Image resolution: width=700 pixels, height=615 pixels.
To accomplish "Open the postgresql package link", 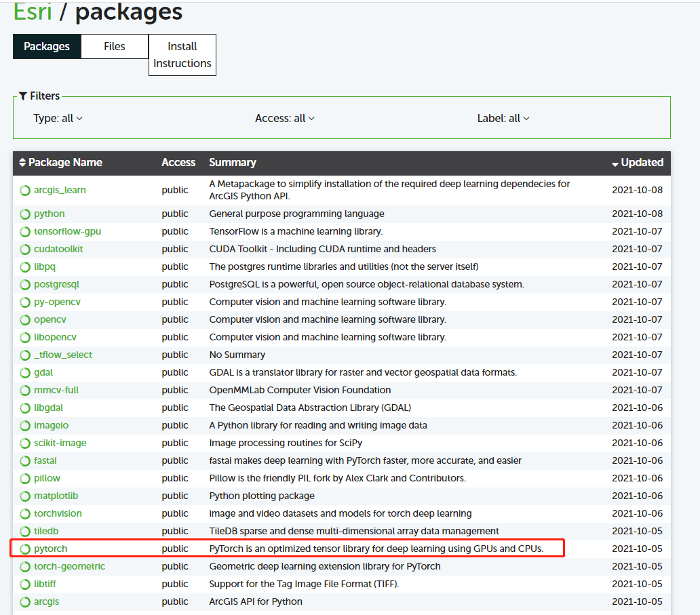I will tap(56, 284).
